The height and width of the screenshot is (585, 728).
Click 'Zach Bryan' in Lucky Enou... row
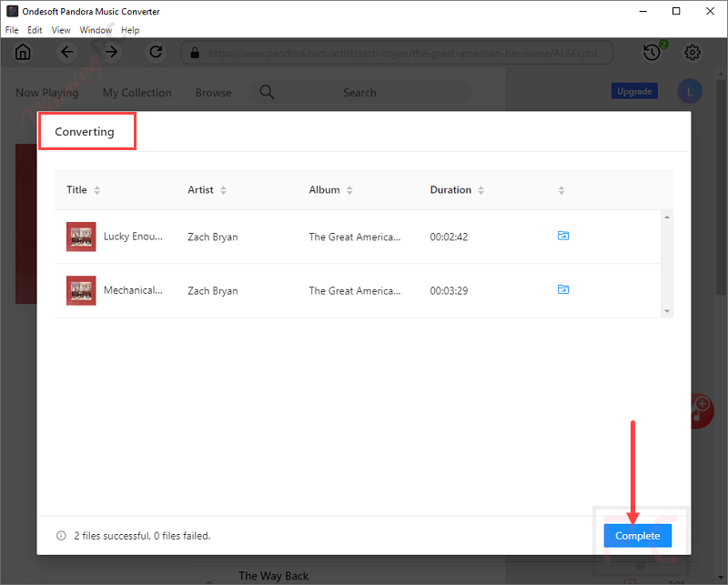[213, 237]
